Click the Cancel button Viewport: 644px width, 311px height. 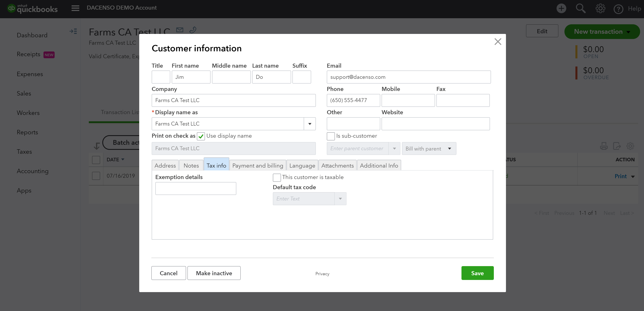169,273
